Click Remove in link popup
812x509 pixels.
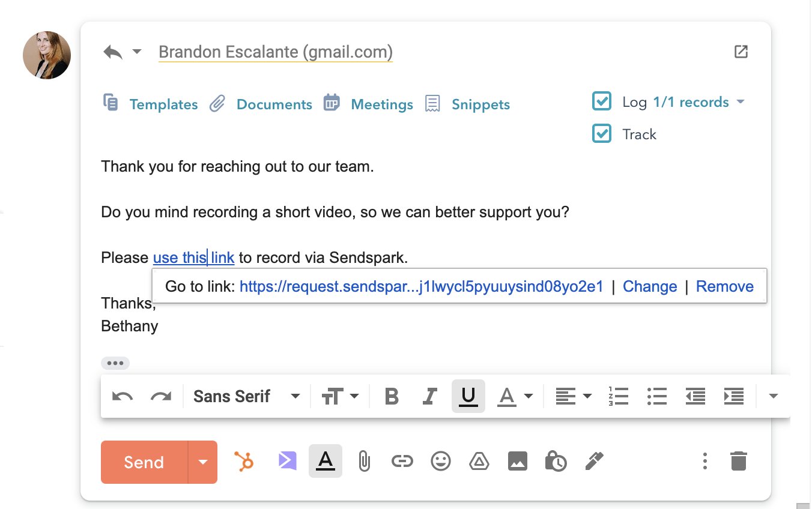coord(724,286)
